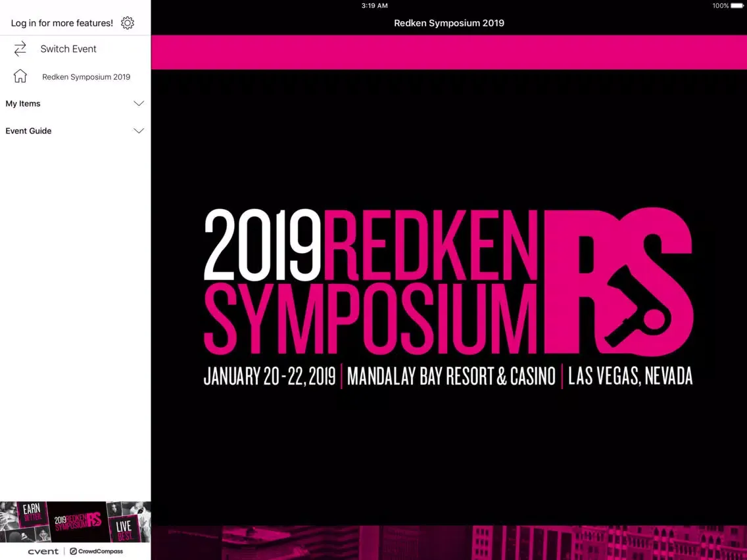Open My Items section label
The image size is (747, 560).
pyautogui.click(x=23, y=103)
